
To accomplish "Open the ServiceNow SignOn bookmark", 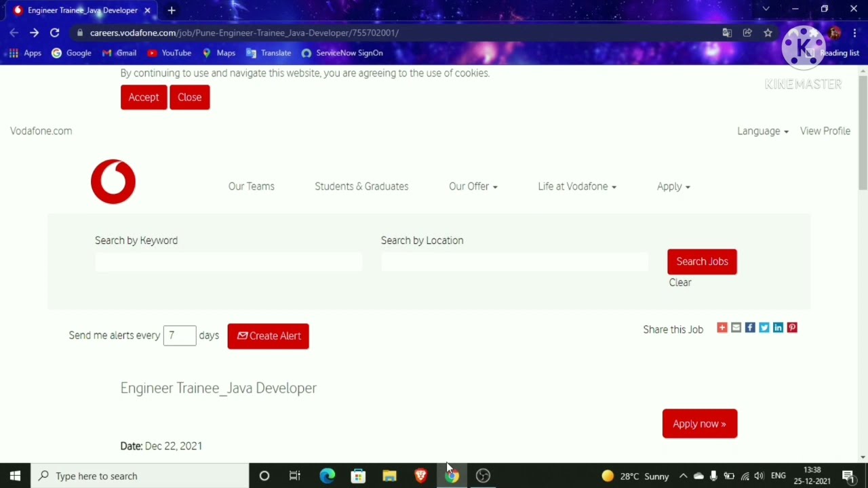I will 342,53.
